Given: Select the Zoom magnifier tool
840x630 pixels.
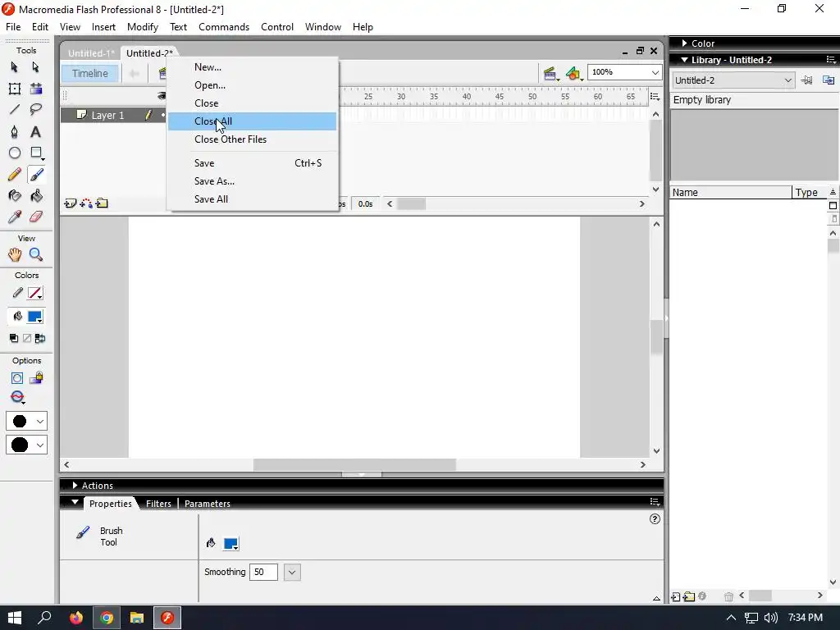Looking at the screenshot, I should pyautogui.click(x=36, y=254).
